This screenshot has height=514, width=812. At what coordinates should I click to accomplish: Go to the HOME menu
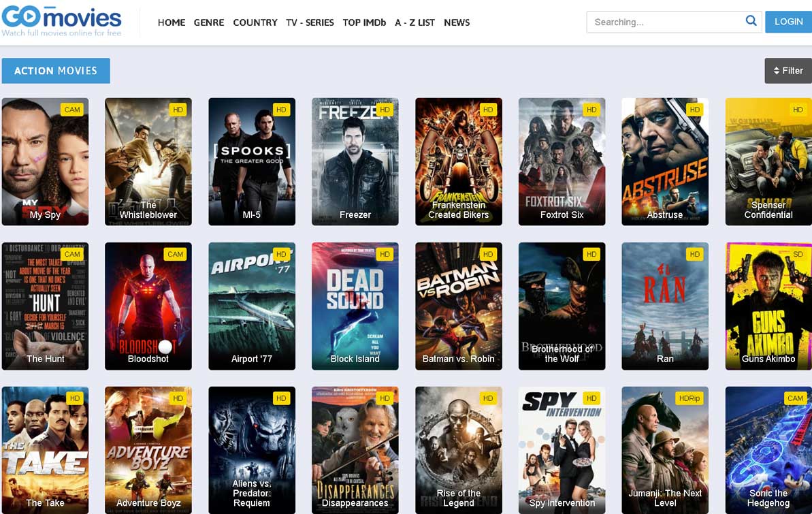172,22
